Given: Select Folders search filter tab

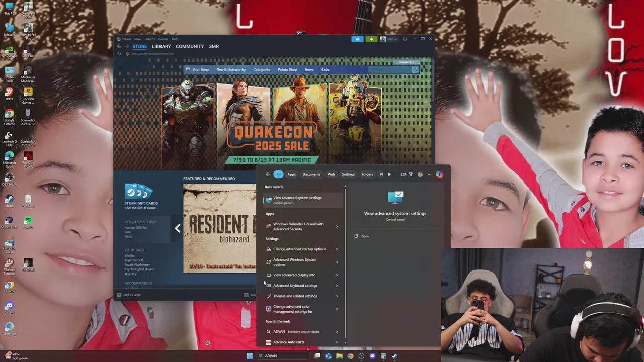Looking at the screenshot, I should pyautogui.click(x=367, y=174).
